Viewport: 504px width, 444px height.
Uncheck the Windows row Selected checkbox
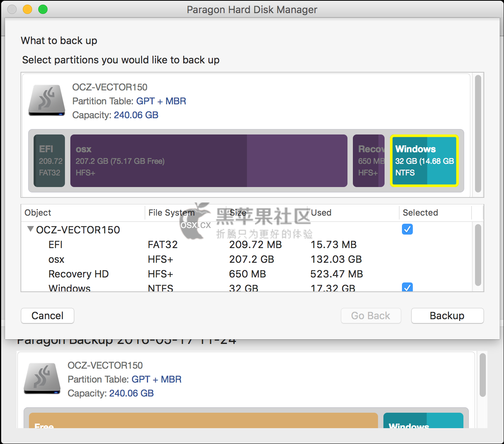pos(407,287)
